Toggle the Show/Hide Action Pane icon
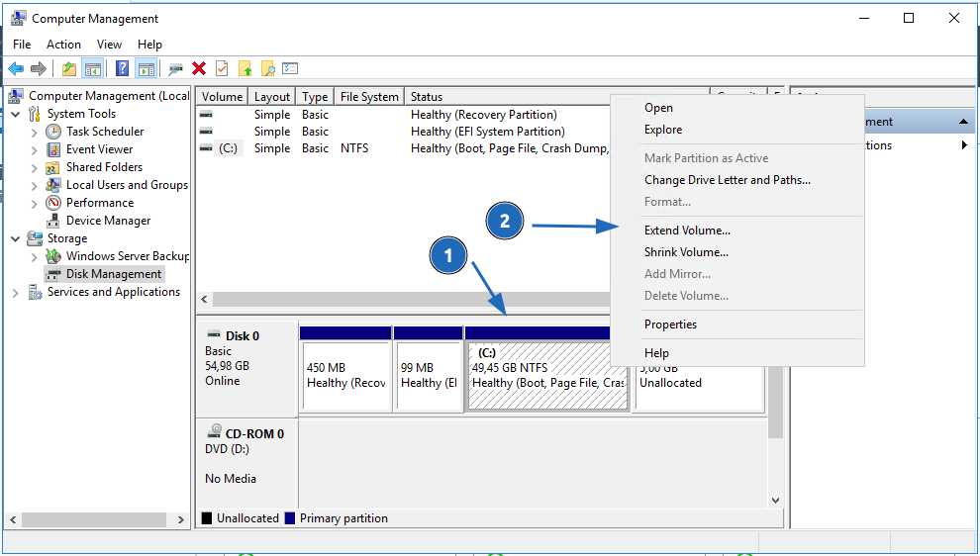 tap(146, 68)
